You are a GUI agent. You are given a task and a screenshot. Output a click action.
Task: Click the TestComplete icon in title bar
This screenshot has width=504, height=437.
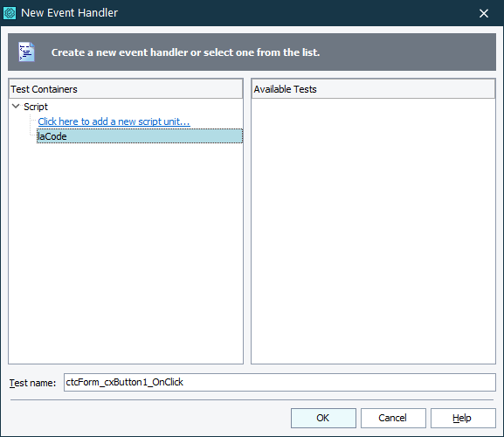coord(10,13)
